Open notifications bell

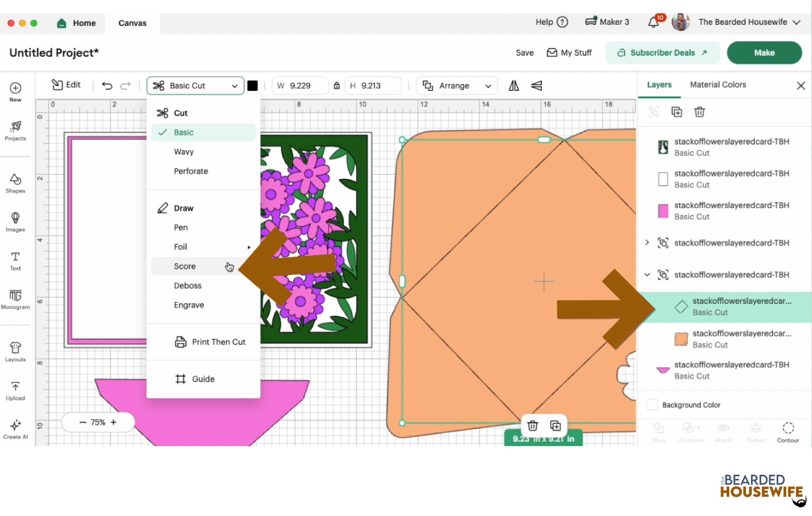tap(654, 22)
